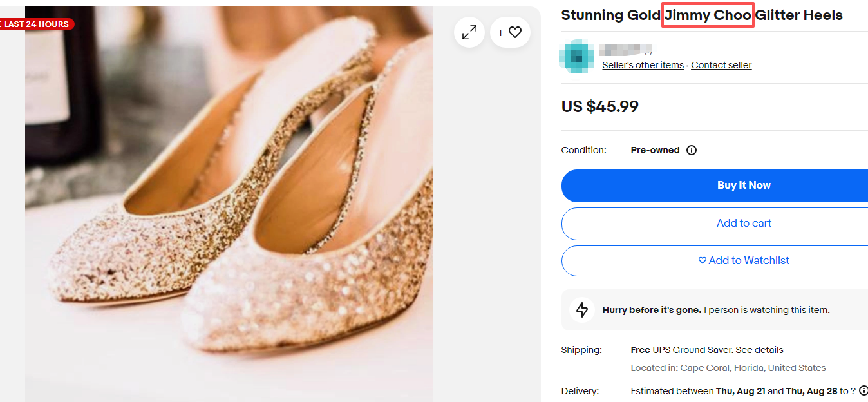Click the seller's avatar picture
The height and width of the screenshot is (402, 868).
(576, 56)
